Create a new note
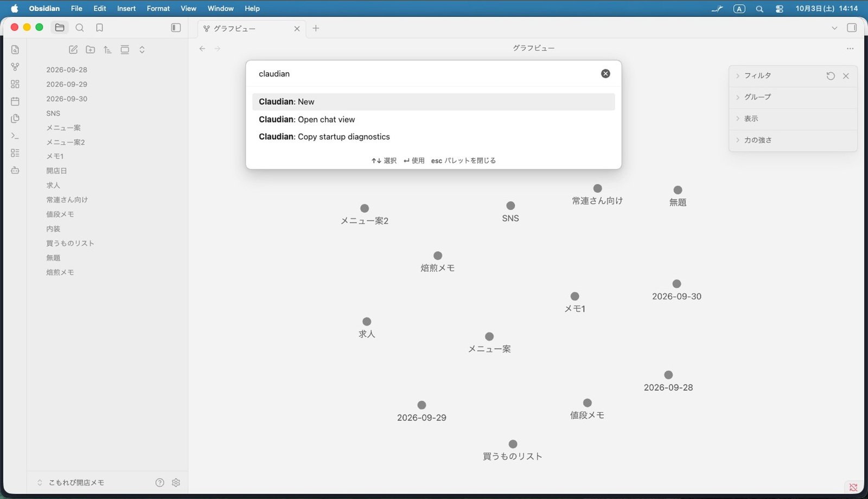 coord(73,50)
